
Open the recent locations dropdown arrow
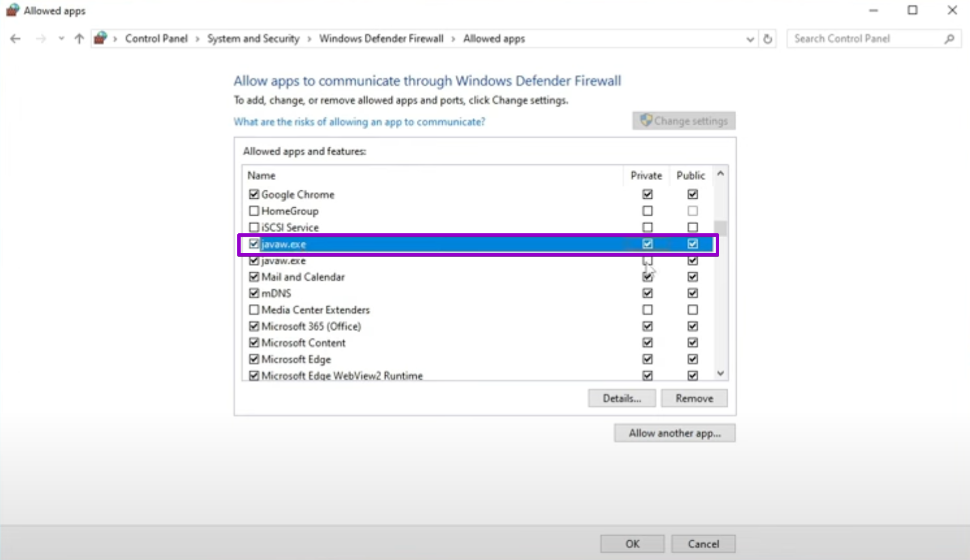pyautogui.click(x=61, y=39)
